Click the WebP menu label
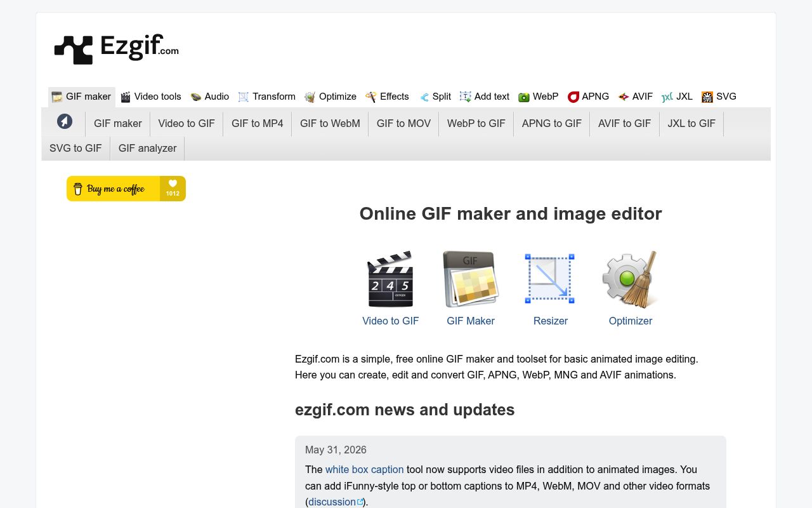The width and height of the screenshot is (812, 508). tap(546, 97)
